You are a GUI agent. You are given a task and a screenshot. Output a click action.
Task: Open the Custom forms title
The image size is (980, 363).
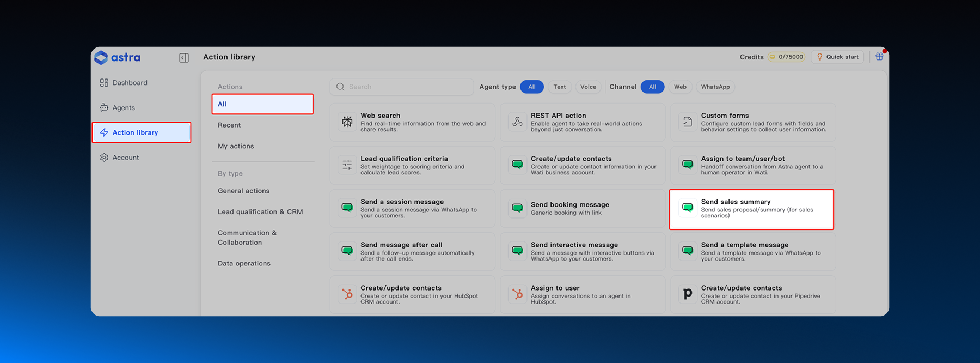click(725, 116)
